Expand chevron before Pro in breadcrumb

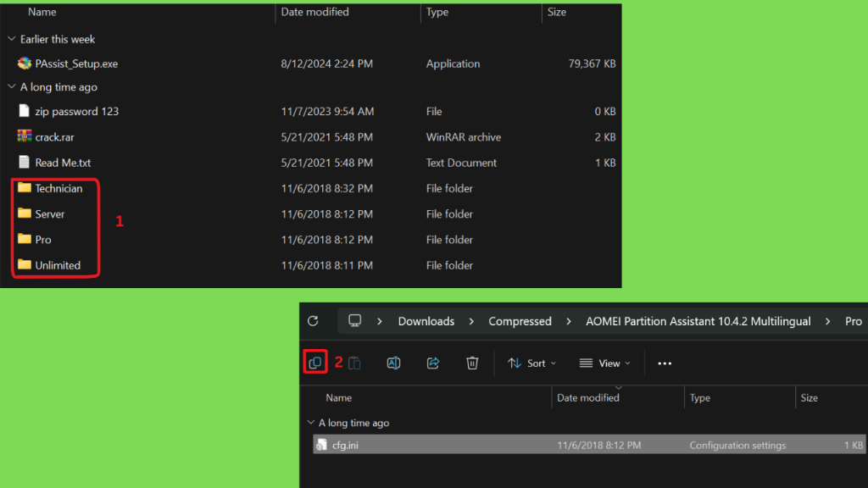point(828,321)
